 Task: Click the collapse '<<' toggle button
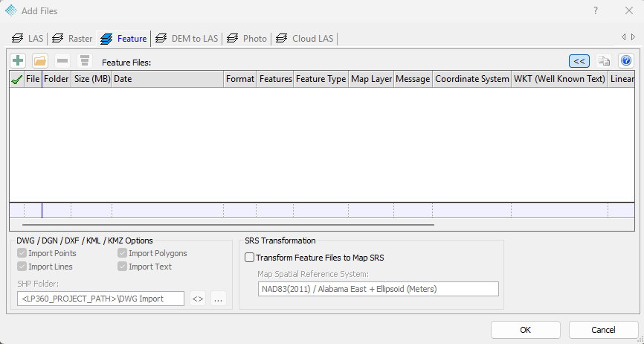pyautogui.click(x=579, y=61)
